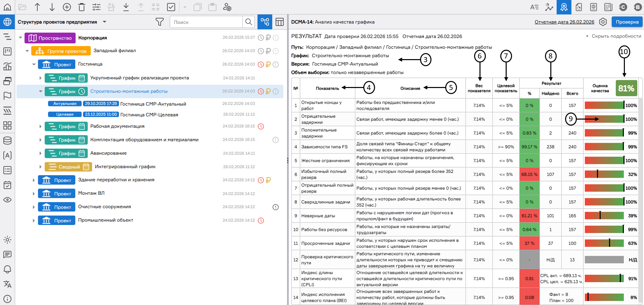Click the 'Отчетная дата 26.02.2026' link

[x=564, y=22]
